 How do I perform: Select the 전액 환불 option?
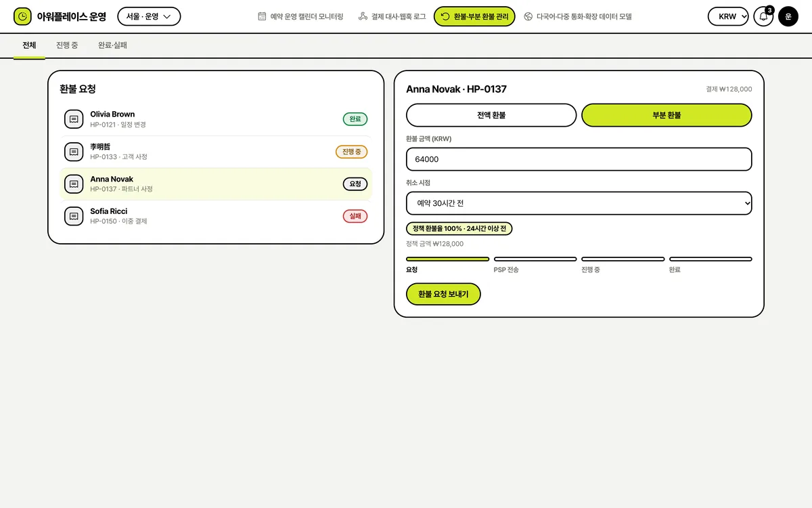491,115
